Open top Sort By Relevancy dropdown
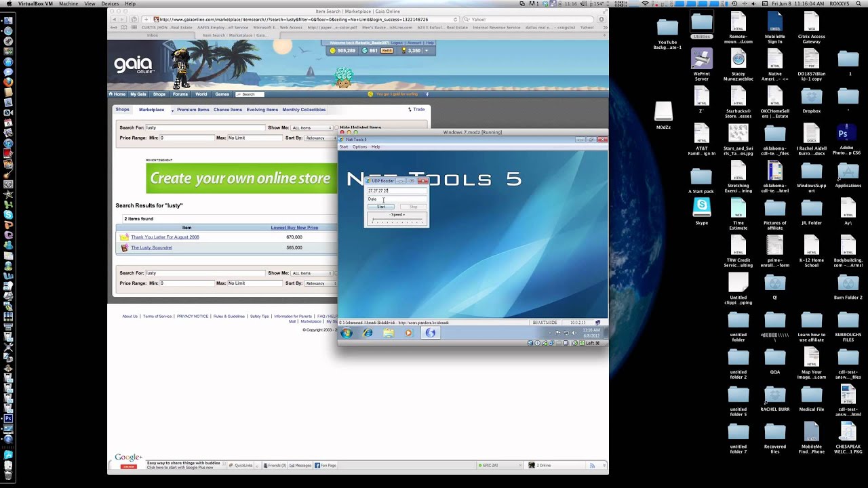This screenshot has width=868, height=488. pos(319,138)
